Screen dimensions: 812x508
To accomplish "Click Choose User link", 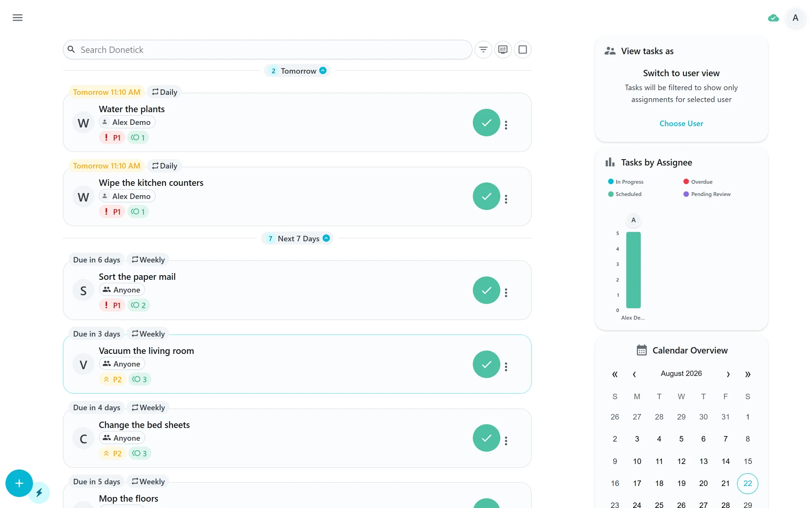I will [681, 124].
